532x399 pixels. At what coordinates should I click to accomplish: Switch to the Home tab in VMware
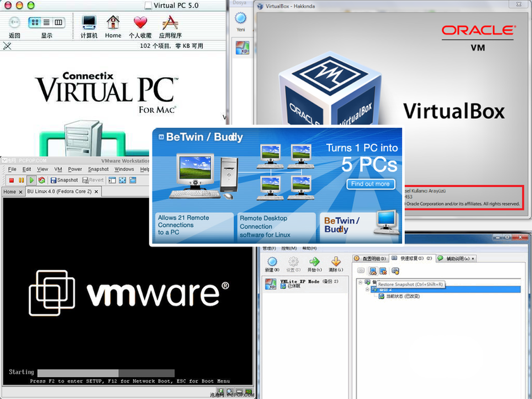tap(10, 192)
